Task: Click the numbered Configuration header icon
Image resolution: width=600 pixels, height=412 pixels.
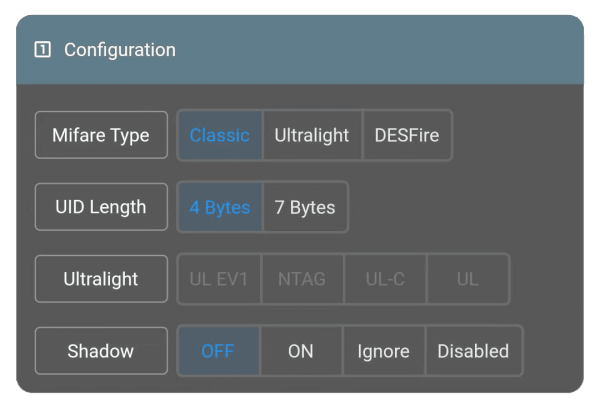Action: (42, 50)
